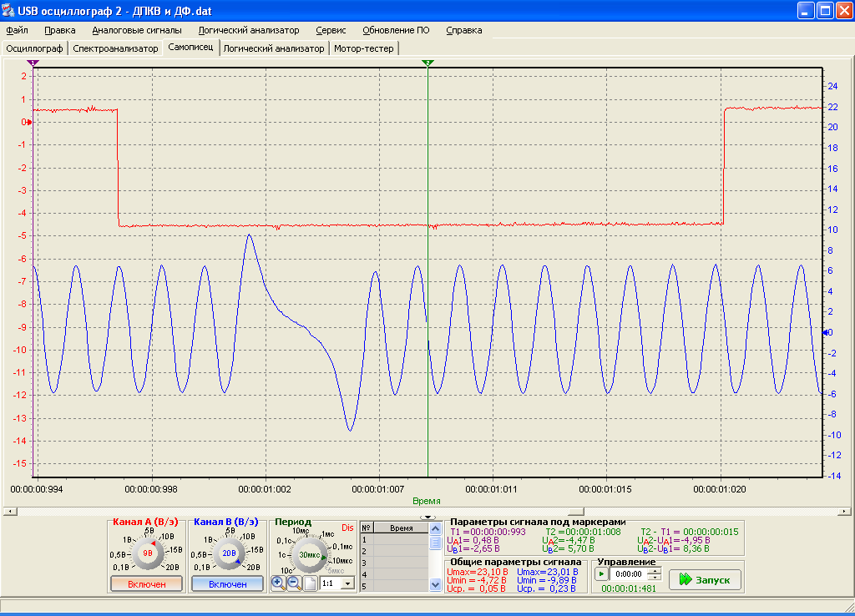Open the Обновление ПО menu
855x616 pixels.
click(396, 31)
